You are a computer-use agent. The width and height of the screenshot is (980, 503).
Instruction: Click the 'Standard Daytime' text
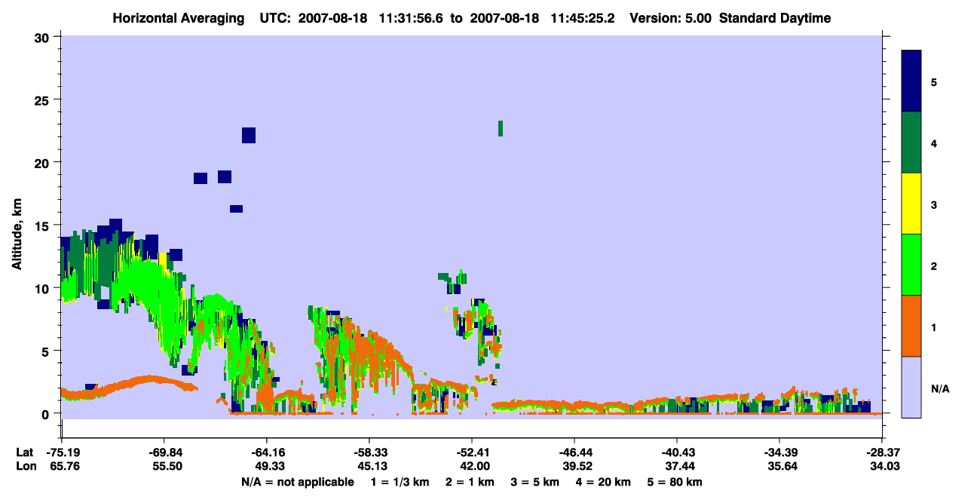775,18
